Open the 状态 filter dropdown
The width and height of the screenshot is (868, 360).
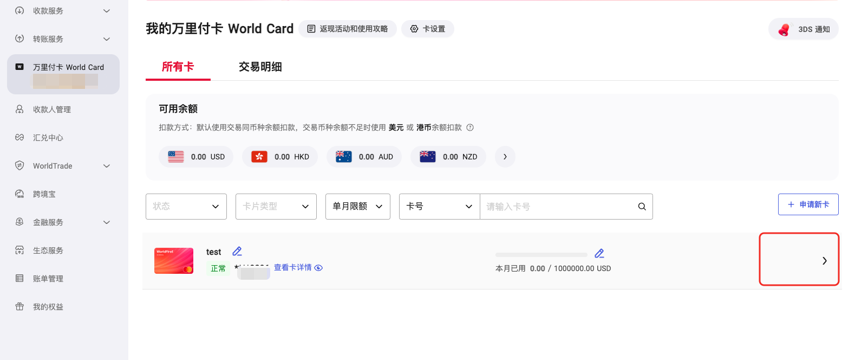pos(186,207)
